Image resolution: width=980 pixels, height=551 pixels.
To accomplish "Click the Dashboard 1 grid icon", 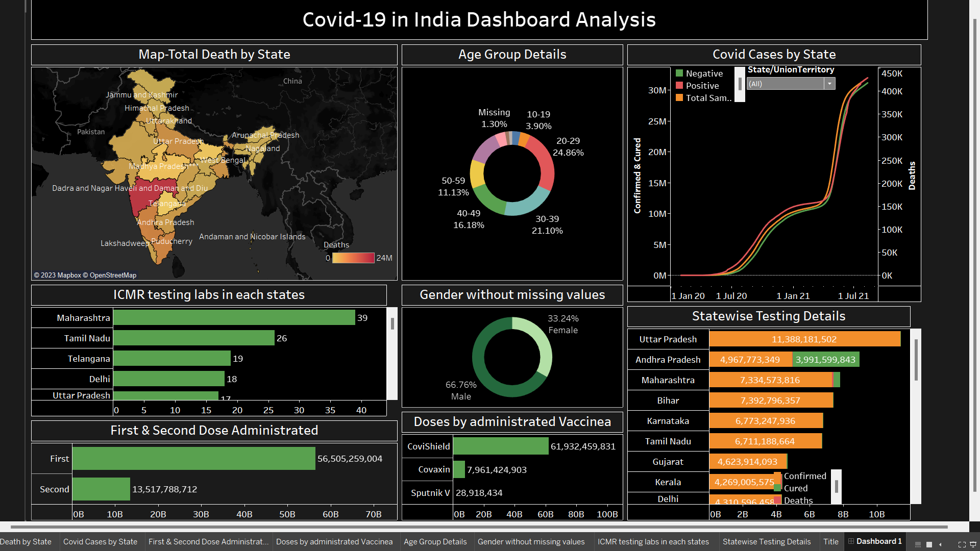I will point(851,541).
